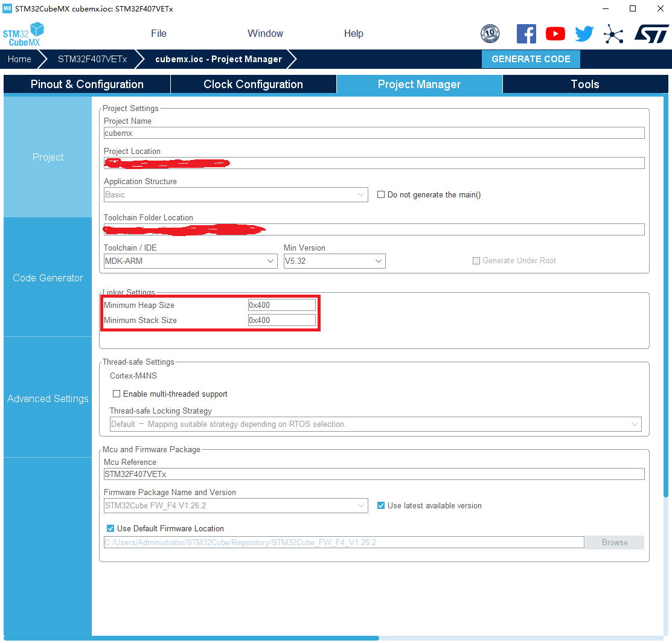Switch to Clock Configuration tab
The height and width of the screenshot is (643, 672).
pyautogui.click(x=254, y=84)
